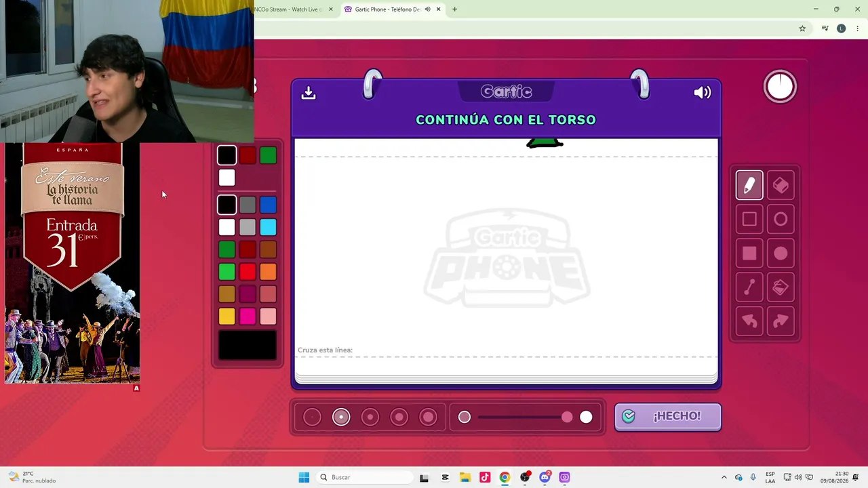Choose the filled ellipse shape tool
The height and width of the screenshot is (488, 868).
[x=781, y=253]
